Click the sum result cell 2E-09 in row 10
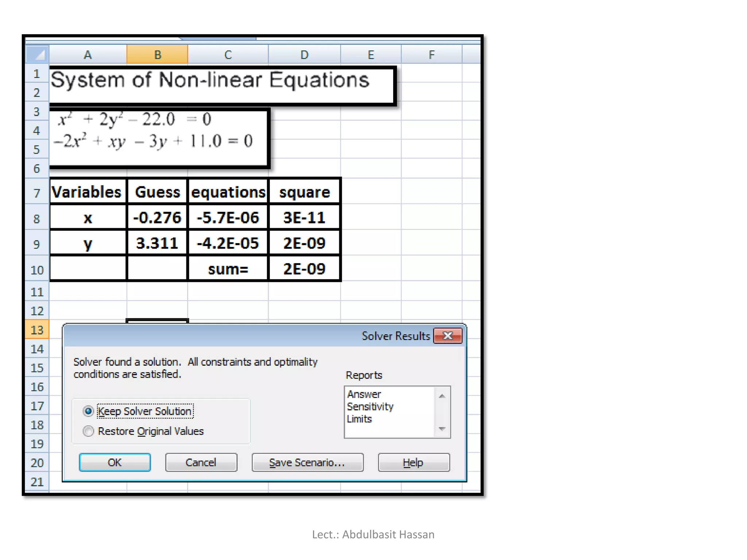This screenshot has height=560, width=747. [x=304, y=269]
